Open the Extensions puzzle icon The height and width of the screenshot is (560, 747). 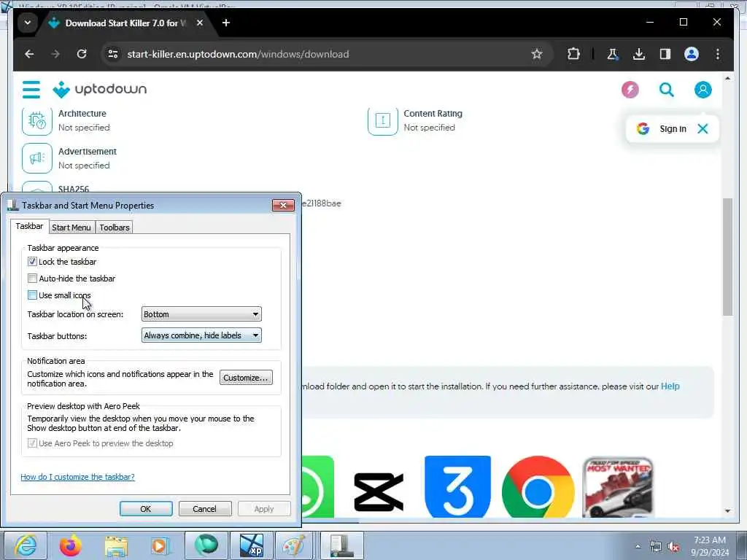click(x=573, y=54)
